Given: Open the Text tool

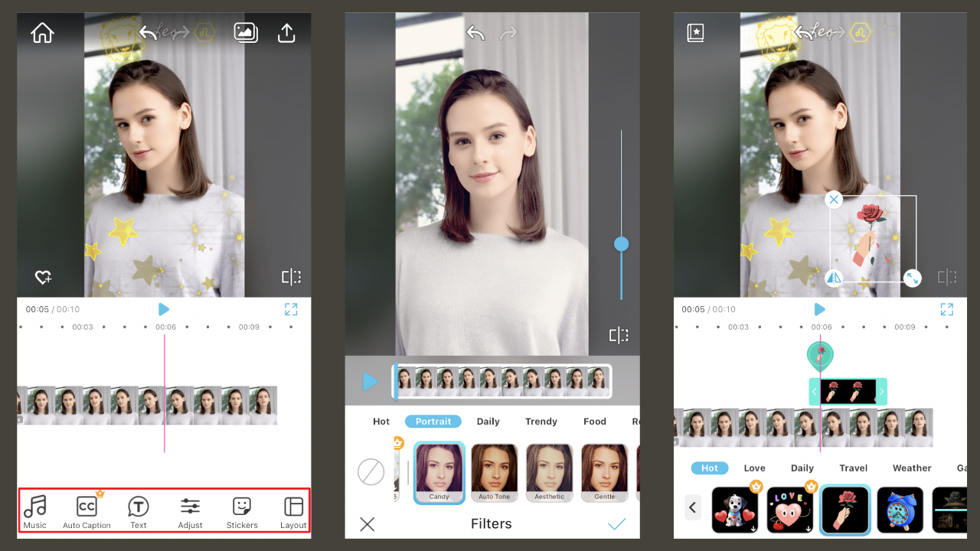Looking at the screenshot, I should click(x=138, y=510).
